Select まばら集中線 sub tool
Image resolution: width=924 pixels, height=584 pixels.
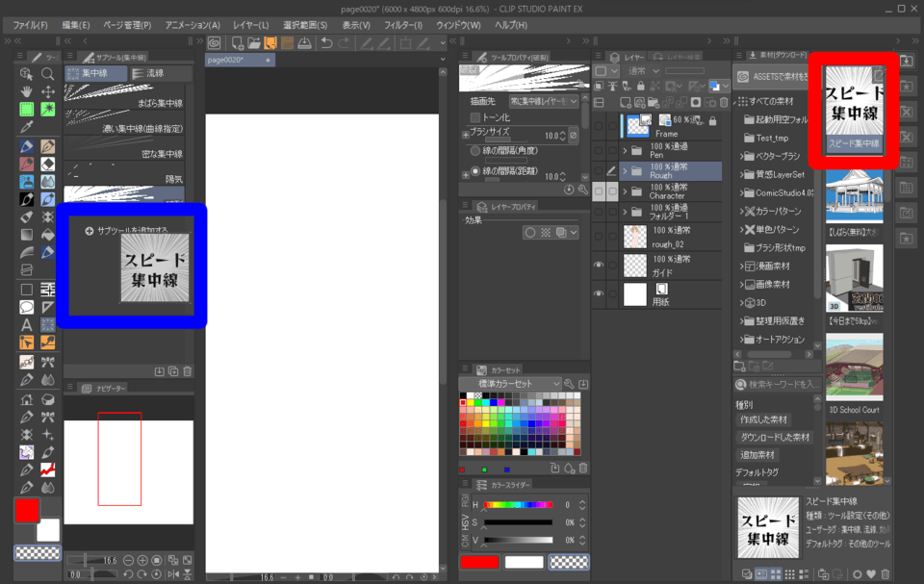pyautogui.click(x=124, y=95)
